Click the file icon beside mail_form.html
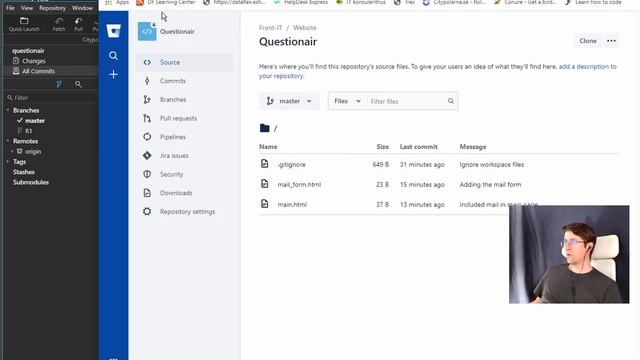The image size is (640, 360). (x=264, y=184)
